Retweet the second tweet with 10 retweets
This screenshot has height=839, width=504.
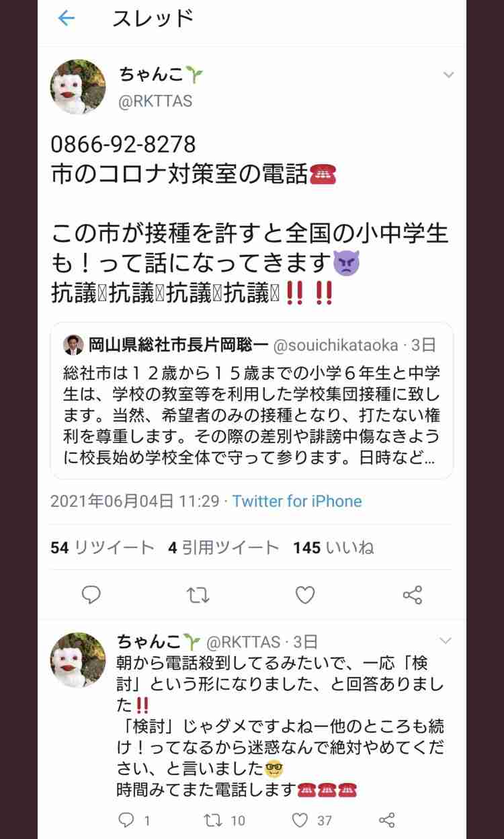tap(224, 820)
